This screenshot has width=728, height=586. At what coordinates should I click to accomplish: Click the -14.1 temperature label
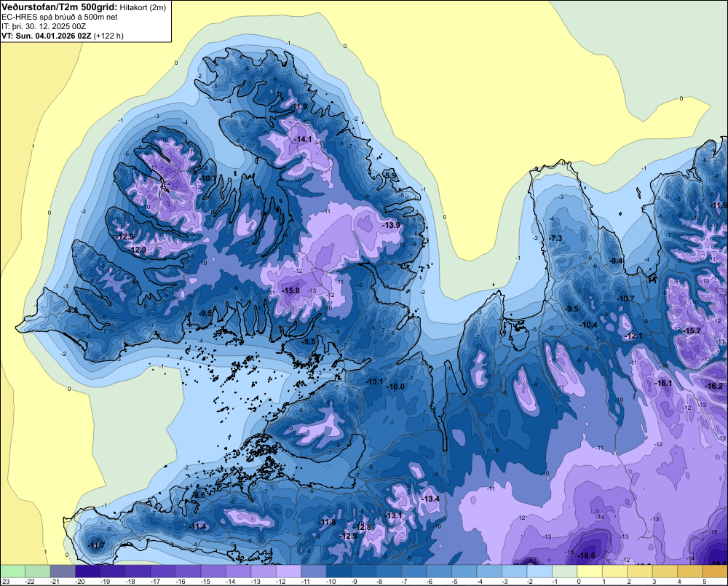pyautogui.click(x=303, y=139)
